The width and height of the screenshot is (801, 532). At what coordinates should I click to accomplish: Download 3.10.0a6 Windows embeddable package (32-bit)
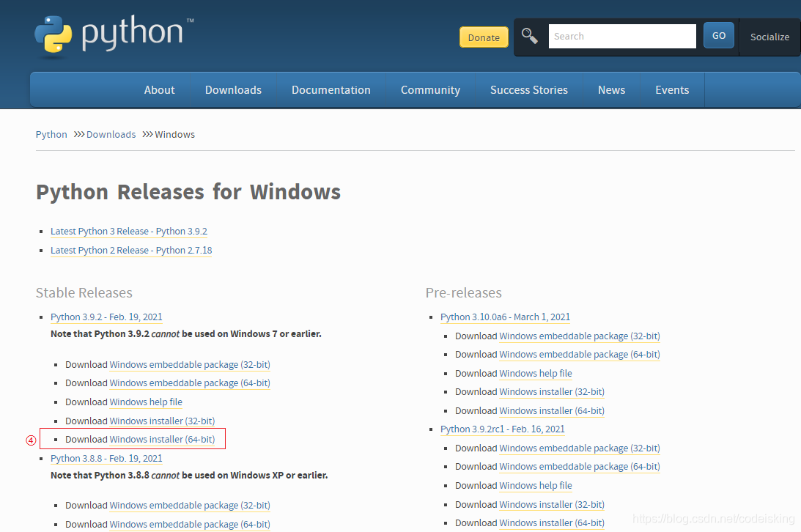point(579,336)
